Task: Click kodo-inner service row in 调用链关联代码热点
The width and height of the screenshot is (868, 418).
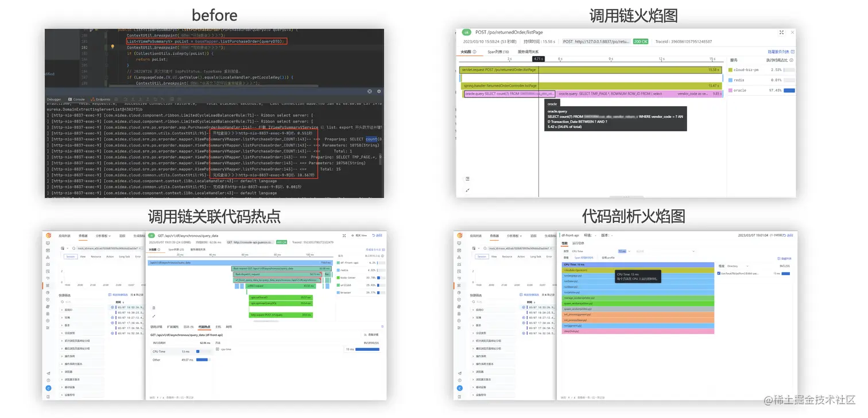Action: 362,278
